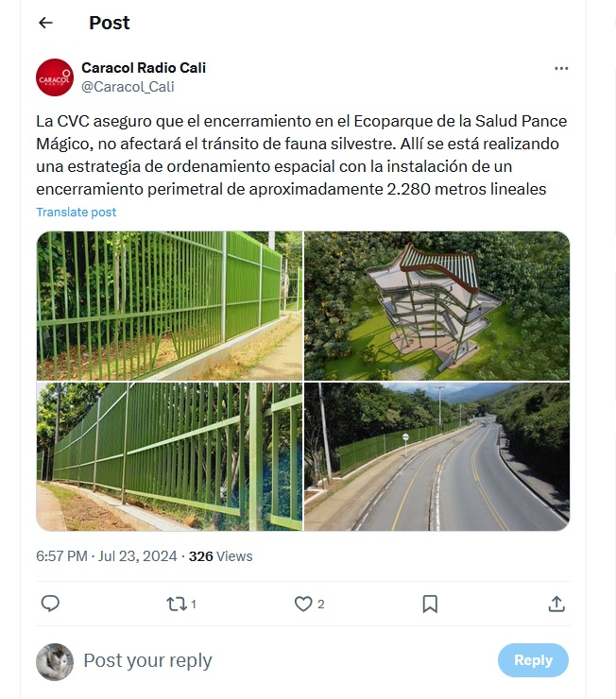Open the road aerial photo
The width and height of the screenshot is (616, 699).
[x=436, y=456]
